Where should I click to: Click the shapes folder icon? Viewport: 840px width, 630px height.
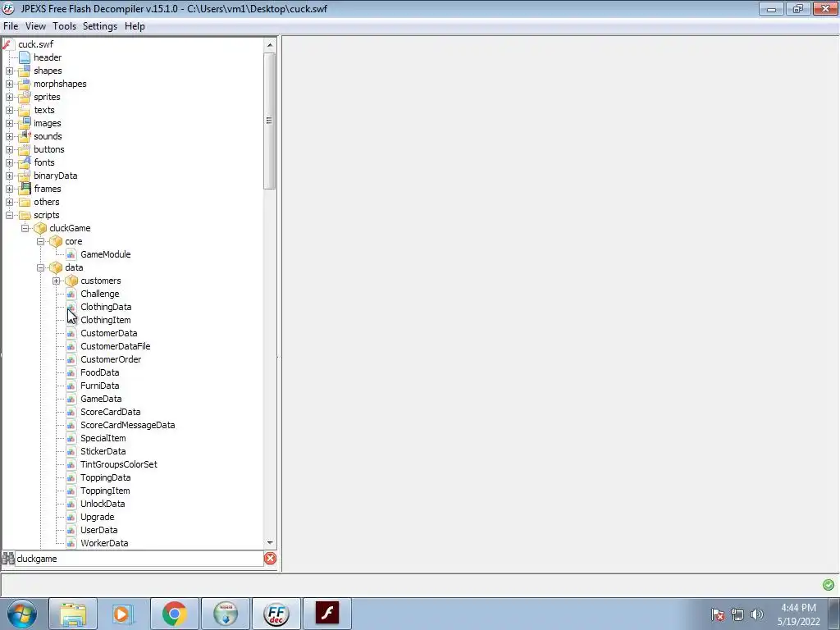click(25, 71)
